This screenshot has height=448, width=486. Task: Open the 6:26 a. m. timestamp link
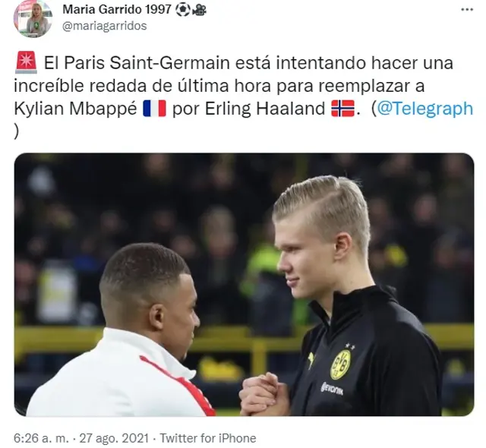(41, 438)
